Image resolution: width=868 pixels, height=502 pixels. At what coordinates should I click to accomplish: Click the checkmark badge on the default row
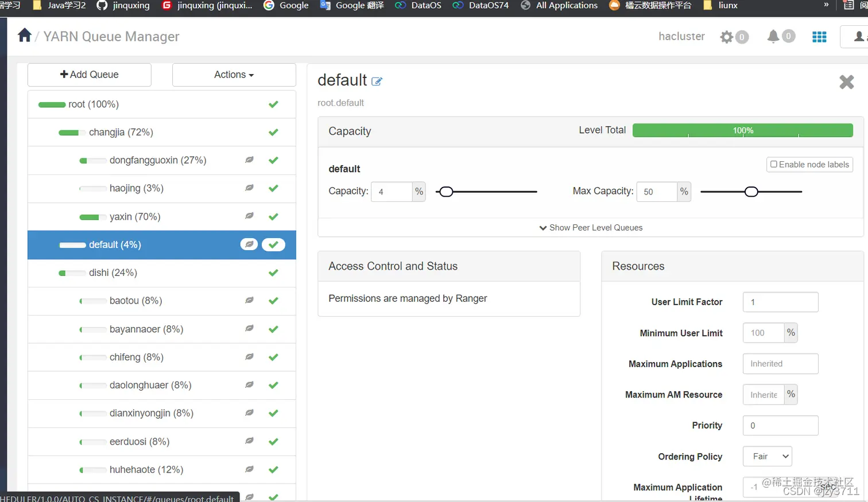(274, 244)
